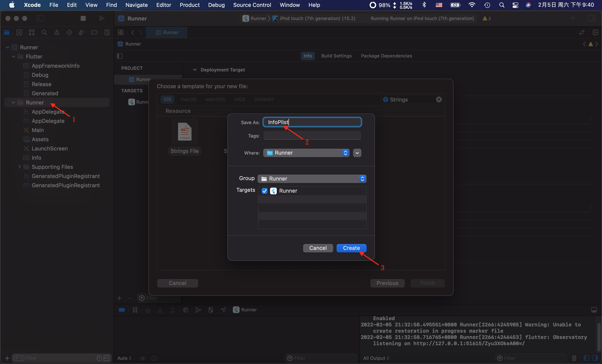Open the Project navigator folder icon

click(x=7, y=32)
